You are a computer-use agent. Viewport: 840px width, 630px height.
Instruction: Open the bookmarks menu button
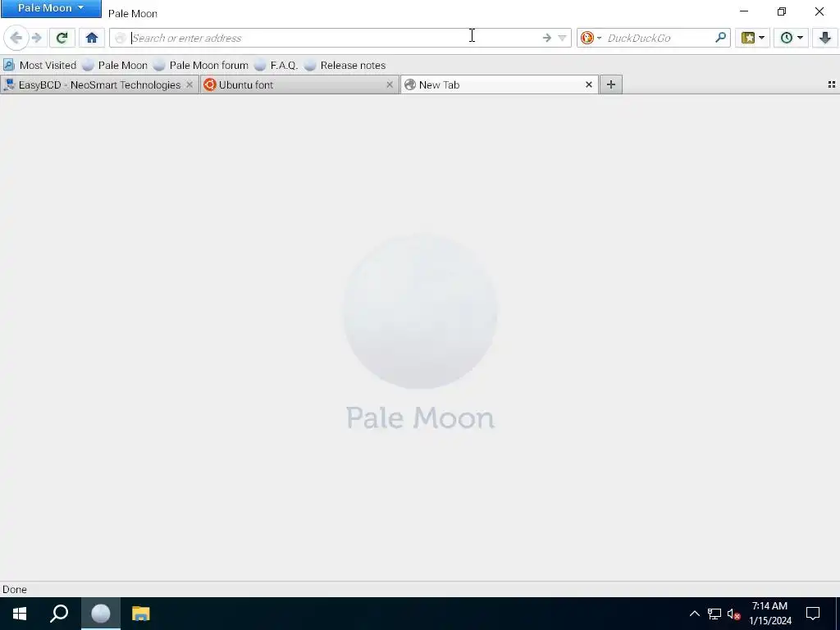[x=748, y=38]
